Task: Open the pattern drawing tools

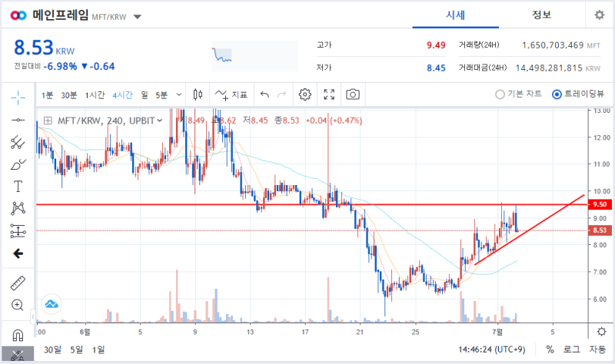Action: point(18,208)
